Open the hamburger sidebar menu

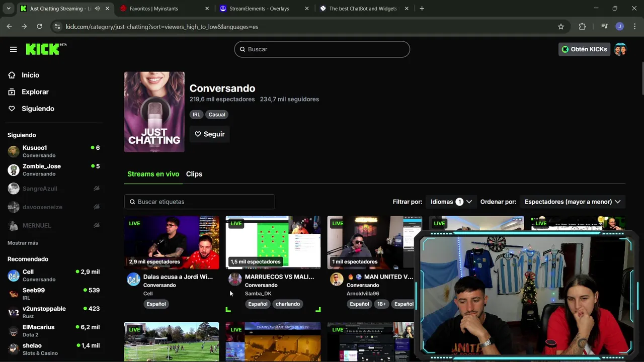click(14, 49)
